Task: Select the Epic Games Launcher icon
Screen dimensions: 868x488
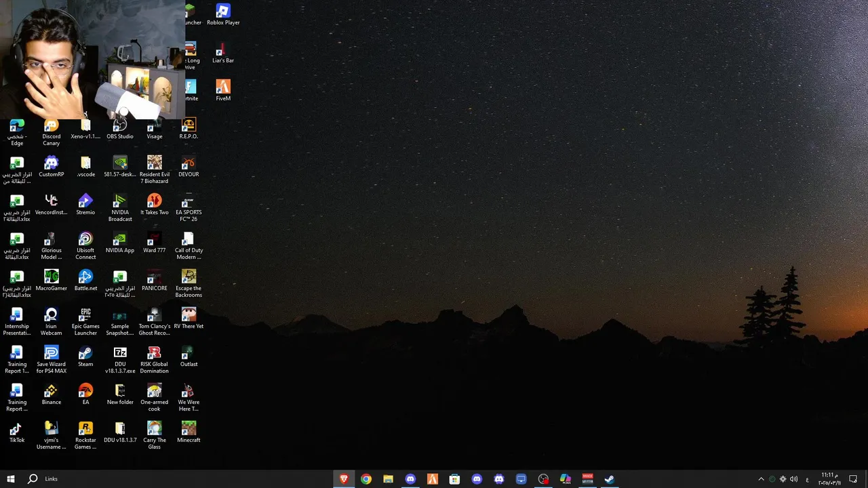Action: point(85,322)
